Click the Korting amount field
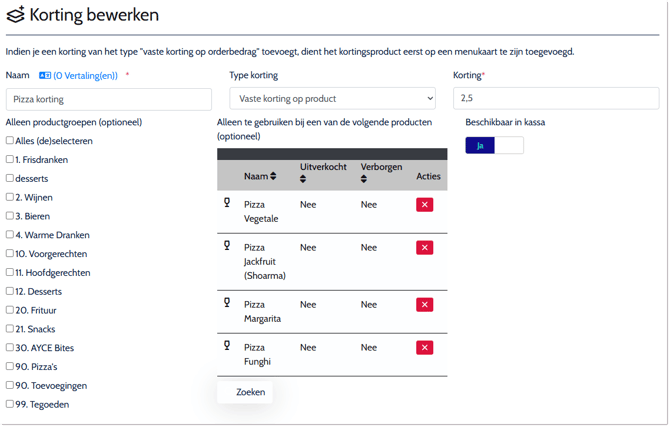The height and width of the screenshot is (427, 670). pos(555,98)
